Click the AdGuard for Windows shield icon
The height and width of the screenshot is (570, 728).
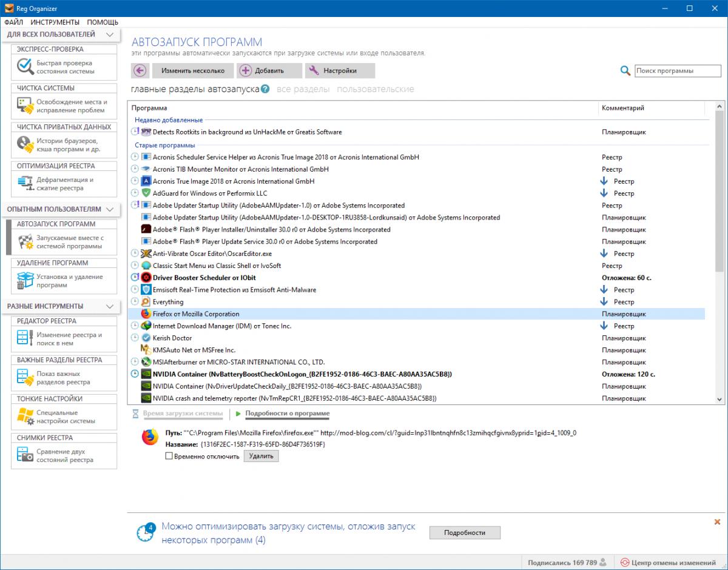(x=146, y=193)
